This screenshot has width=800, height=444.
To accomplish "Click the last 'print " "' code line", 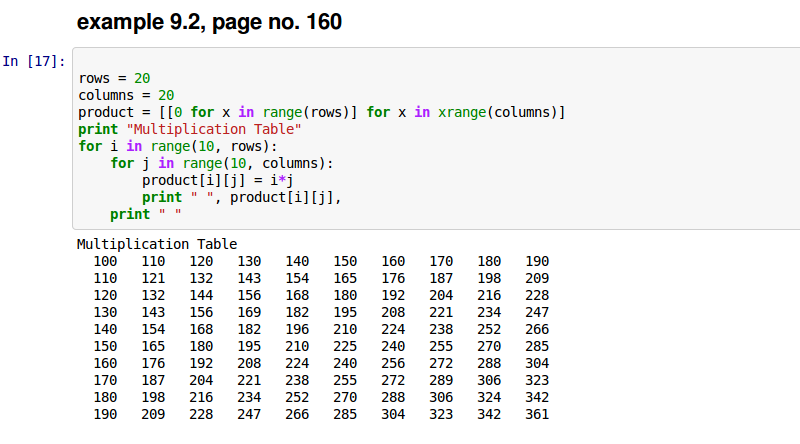I will point(146,214).
